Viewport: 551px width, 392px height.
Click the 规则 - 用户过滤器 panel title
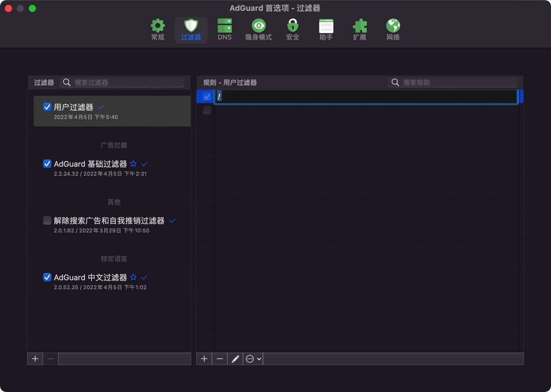click(x=230, y=82)
